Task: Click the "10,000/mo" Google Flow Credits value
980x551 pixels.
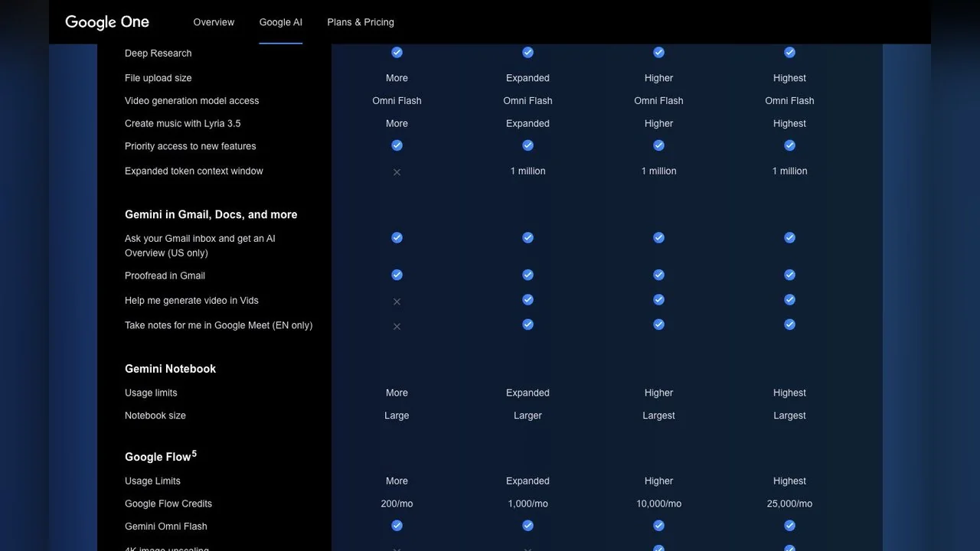Action: coord(658,504)
